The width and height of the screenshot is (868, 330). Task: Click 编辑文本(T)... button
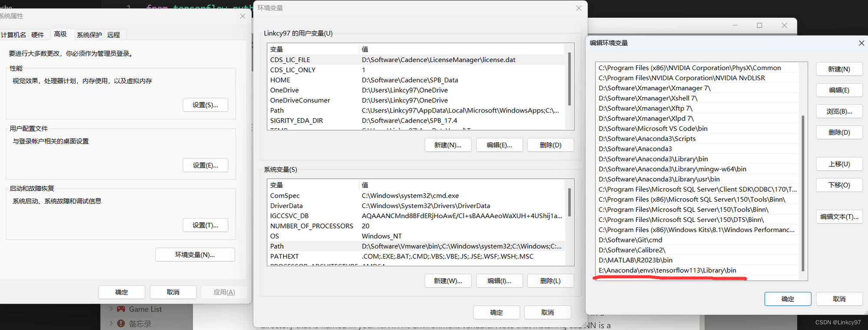839,217
